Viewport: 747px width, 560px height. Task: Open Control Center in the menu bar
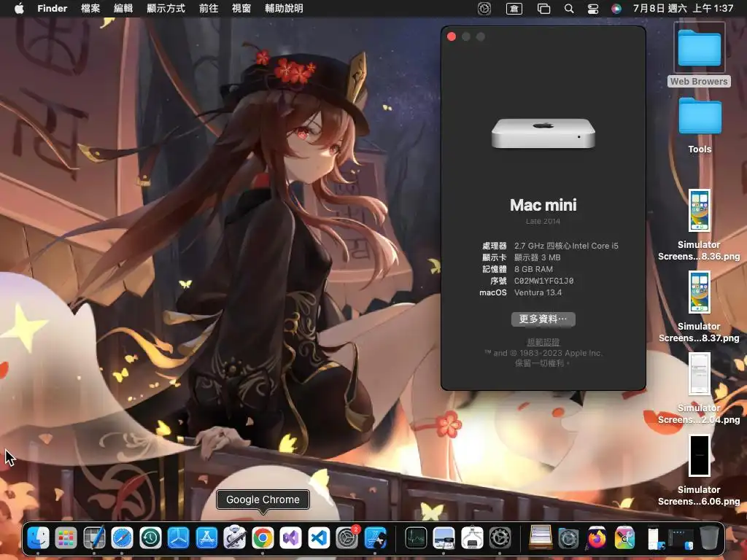[x=593, y=9]
